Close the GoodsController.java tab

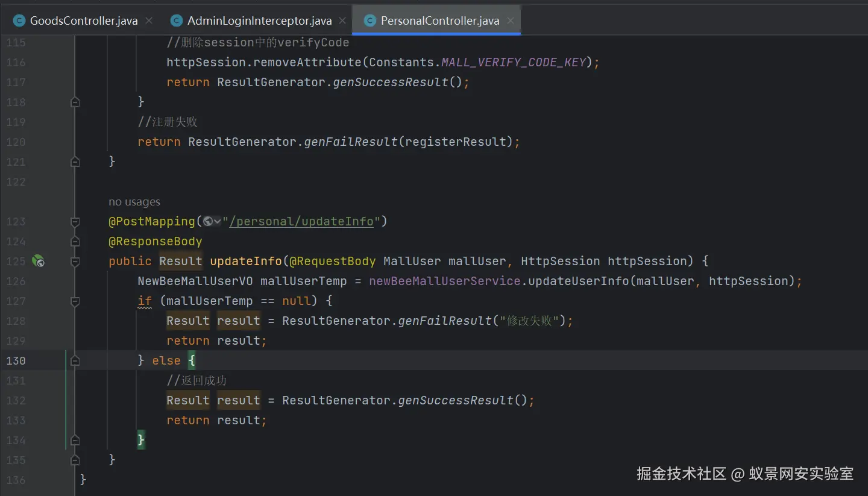[x=149, y=20]
